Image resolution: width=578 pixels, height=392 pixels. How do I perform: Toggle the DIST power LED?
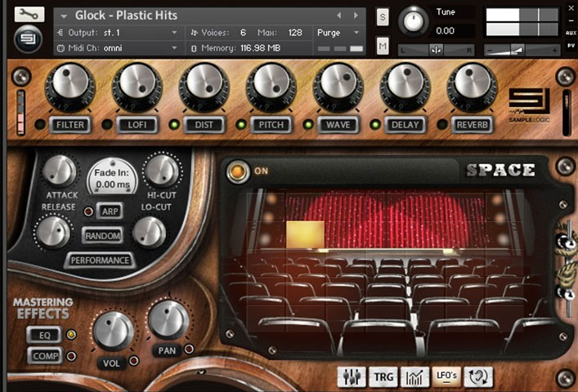pyautogui.click(x=174, y=125)
